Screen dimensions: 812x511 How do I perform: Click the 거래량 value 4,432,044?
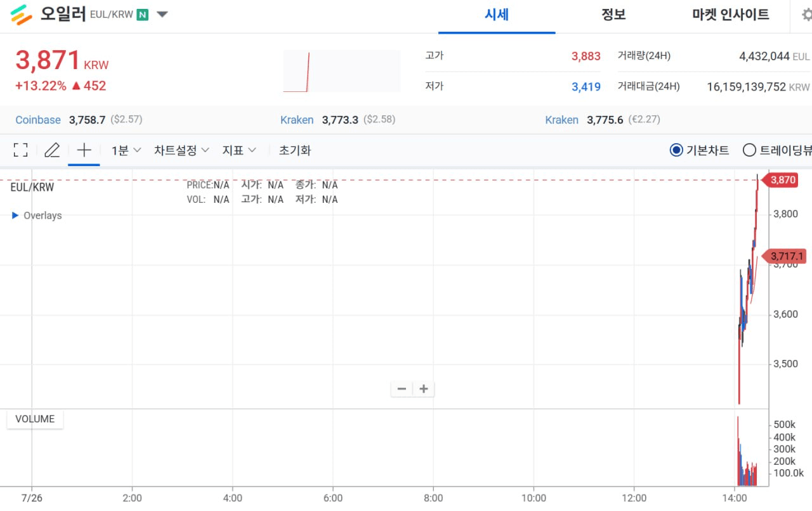764,56
